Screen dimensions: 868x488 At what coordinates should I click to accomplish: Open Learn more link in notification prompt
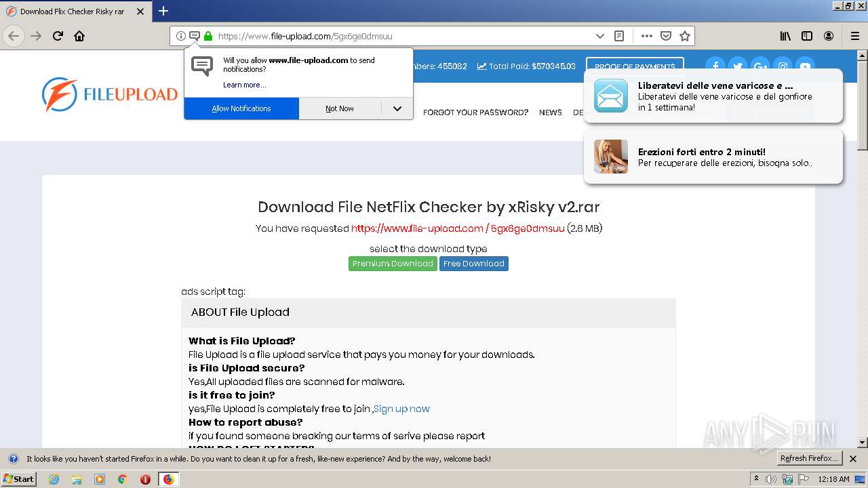point(245,85)
